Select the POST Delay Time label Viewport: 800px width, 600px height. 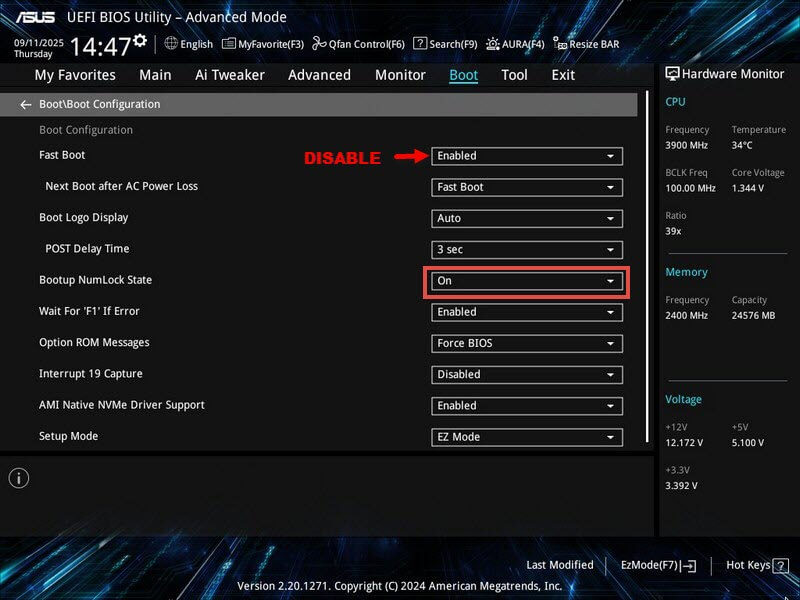pos(87,249)
